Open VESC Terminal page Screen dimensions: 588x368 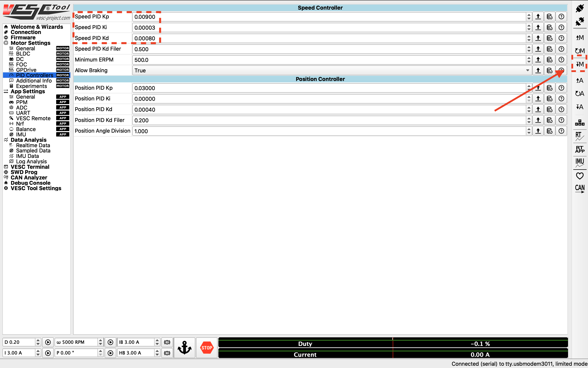pos(30,167)
